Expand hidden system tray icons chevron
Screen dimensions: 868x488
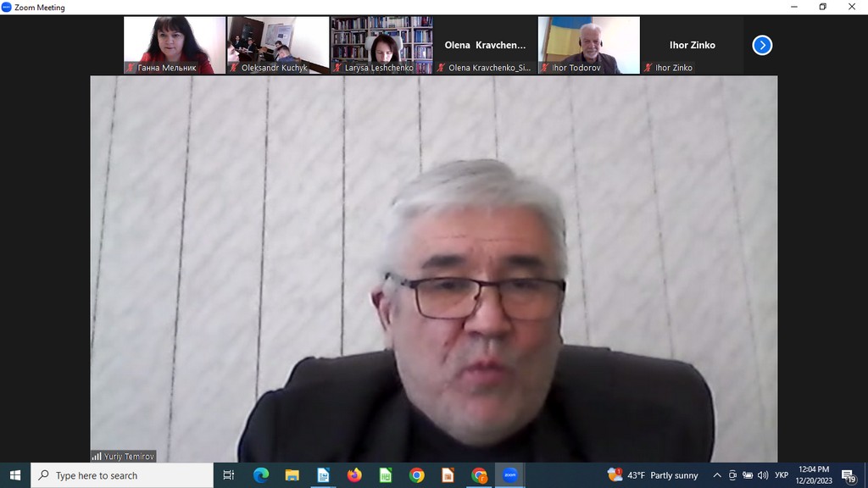coord(717,475)
